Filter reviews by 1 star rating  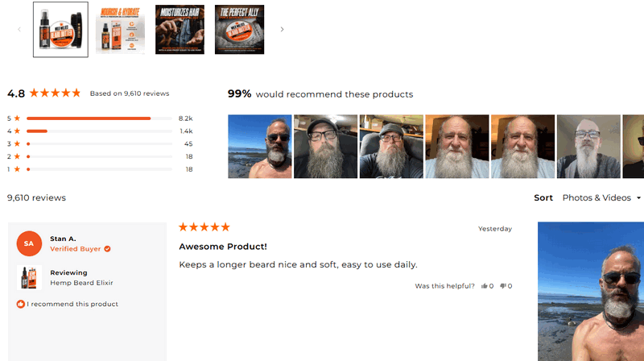[98, 169]
